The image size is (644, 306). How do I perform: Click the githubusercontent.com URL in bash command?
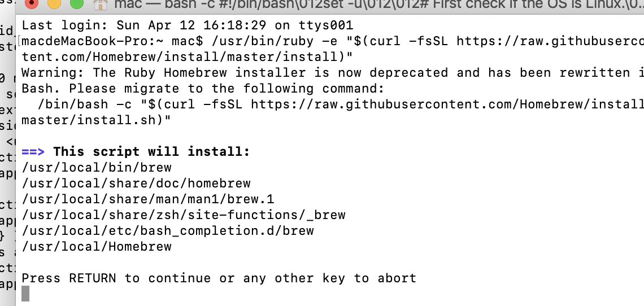[447, 104]
